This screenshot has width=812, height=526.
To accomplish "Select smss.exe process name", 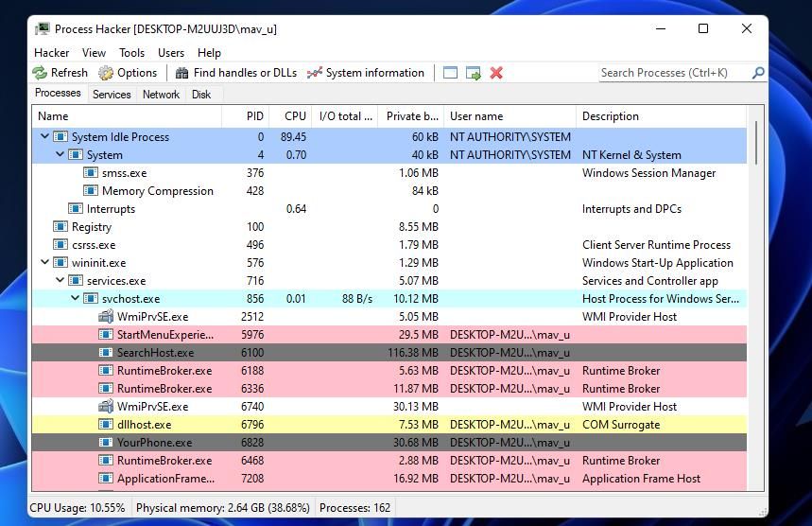I will (x=124, y=173).
